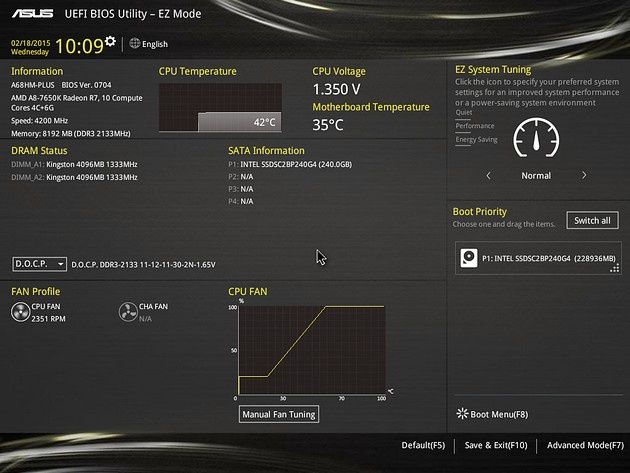630x473 pixels.
Task: Click the CPU FAN 2351 RPM reading
Action: [x=48, y=319]
